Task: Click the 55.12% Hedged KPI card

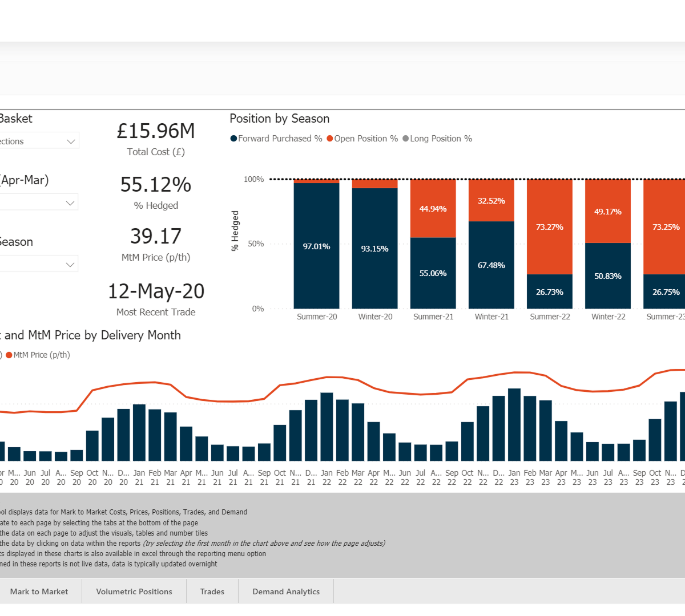Action: tap(156, 192)
